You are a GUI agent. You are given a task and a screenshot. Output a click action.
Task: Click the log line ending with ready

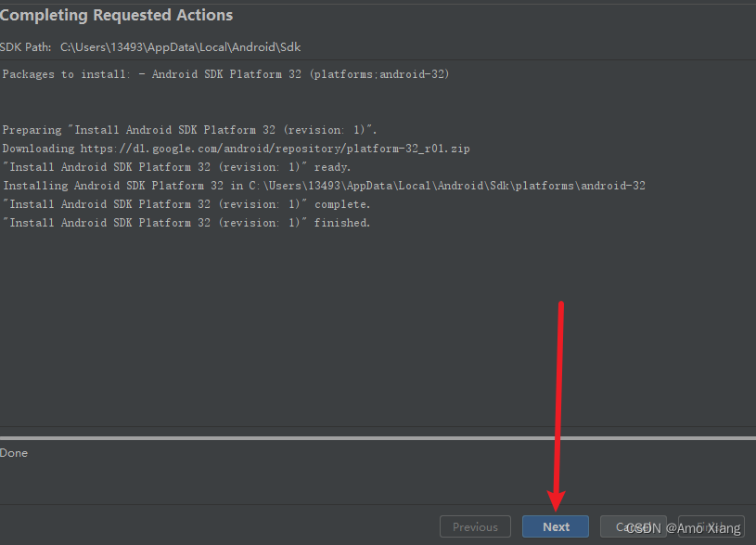176,167
